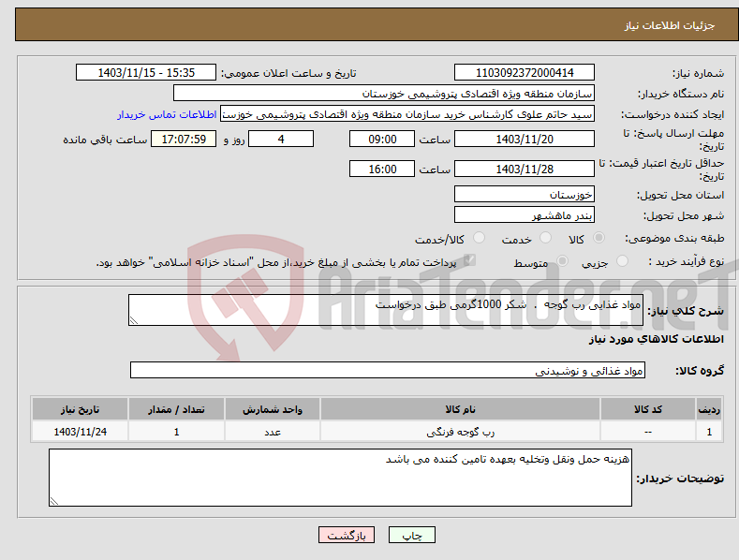Click the resize handle of description area
The image size is (739, 560).
(134, 320)
